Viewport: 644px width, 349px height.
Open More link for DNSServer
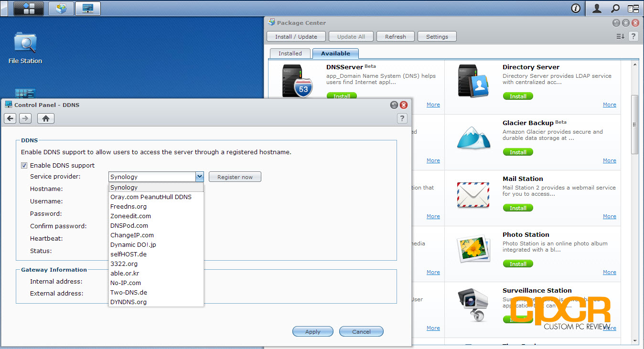(x=433, y=105)
